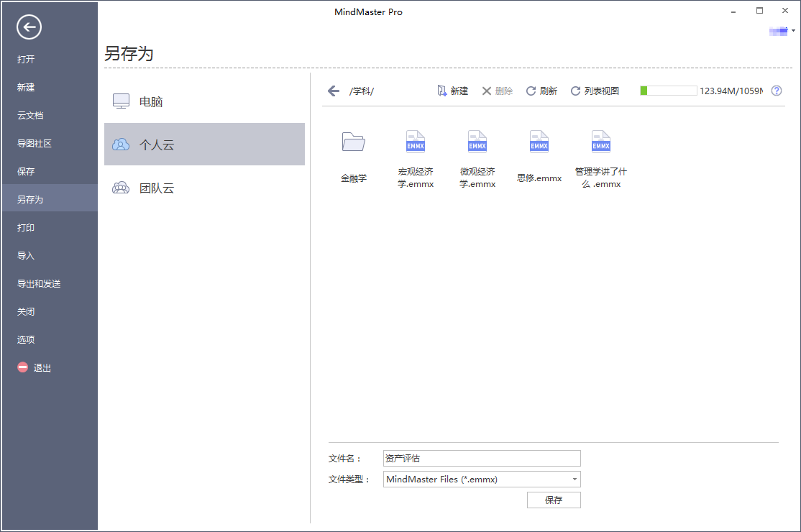801x532 pixels.
Task: Click the red 退出 exit icon
Action: click(x=22, y=367)
